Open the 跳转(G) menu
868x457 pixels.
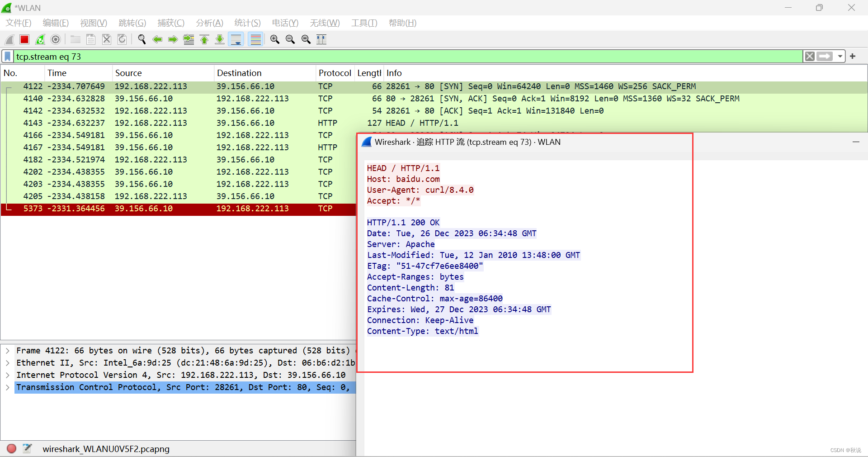(x=132, y=23)
